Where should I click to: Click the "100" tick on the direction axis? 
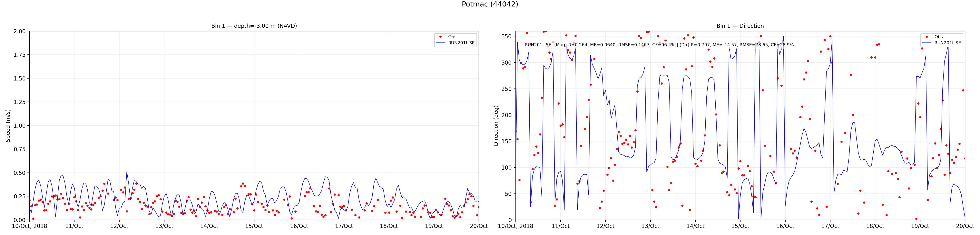(x=507, y=168)
